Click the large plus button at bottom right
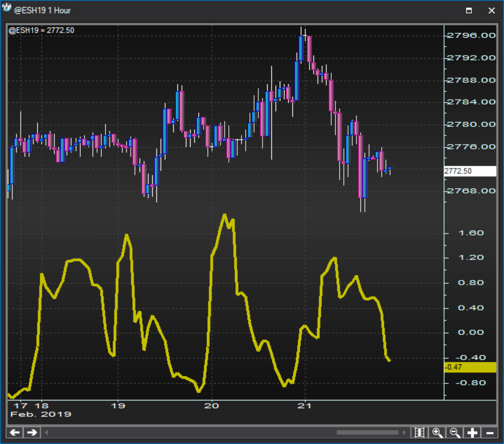Image resolution: width=504 pixels, height=444 pixels. [x=472, y=432]
